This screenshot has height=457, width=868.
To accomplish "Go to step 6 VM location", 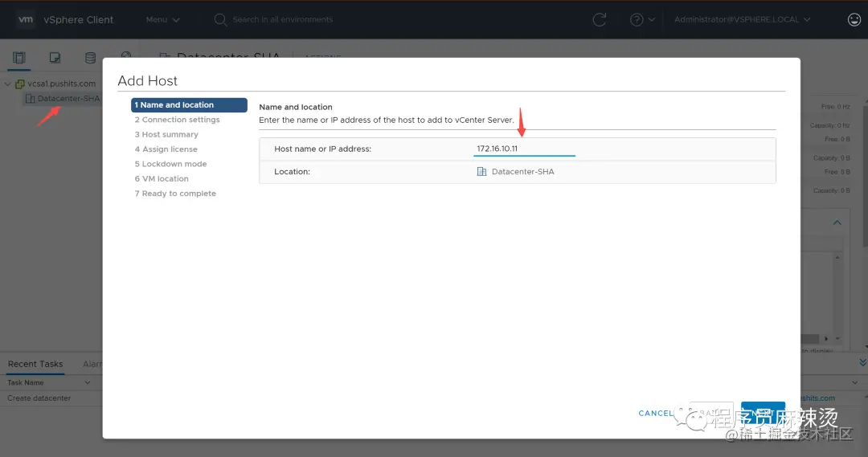I will click(162, 179).
